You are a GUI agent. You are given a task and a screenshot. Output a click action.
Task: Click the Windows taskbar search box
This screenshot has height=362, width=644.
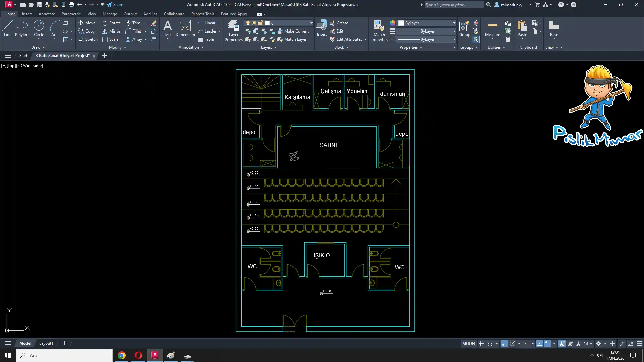point(64,355)
